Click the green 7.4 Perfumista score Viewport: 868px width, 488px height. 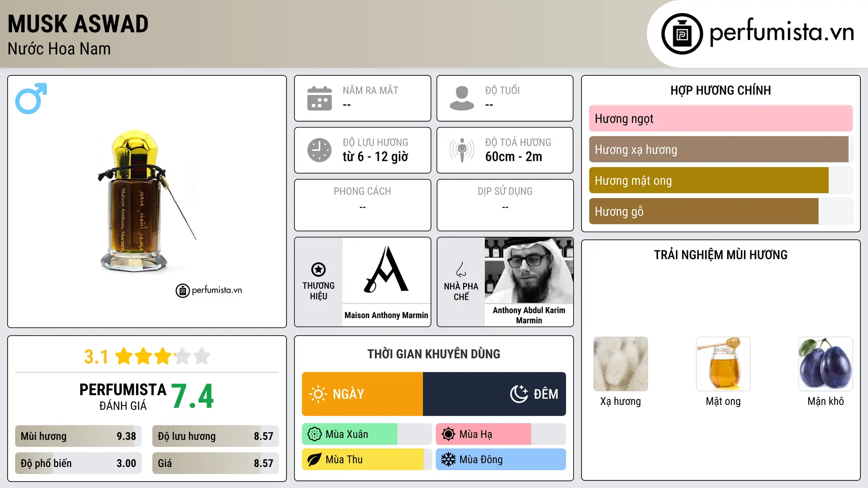[193, 396]
